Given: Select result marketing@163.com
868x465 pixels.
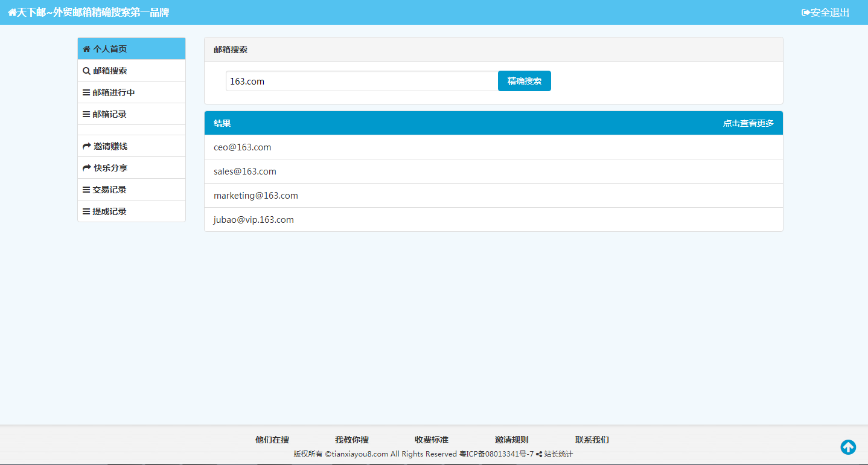Looking at the screenshot, I should 494,196.
